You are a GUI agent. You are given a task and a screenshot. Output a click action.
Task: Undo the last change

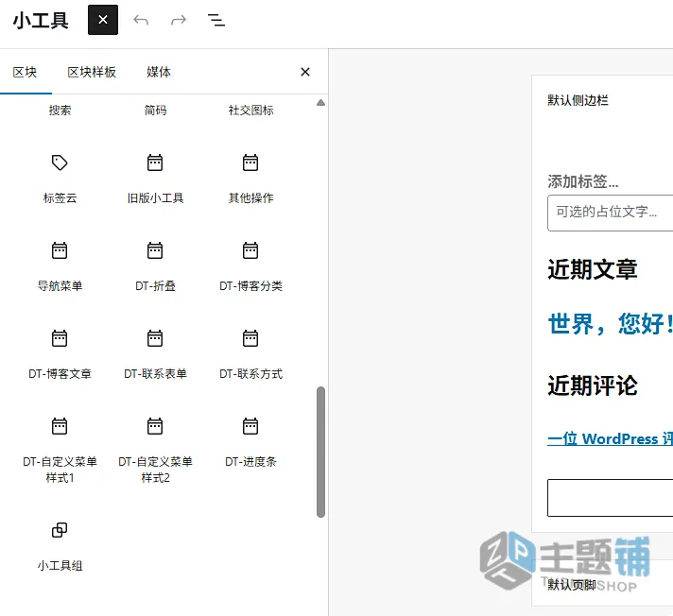(x=141, y=20)
